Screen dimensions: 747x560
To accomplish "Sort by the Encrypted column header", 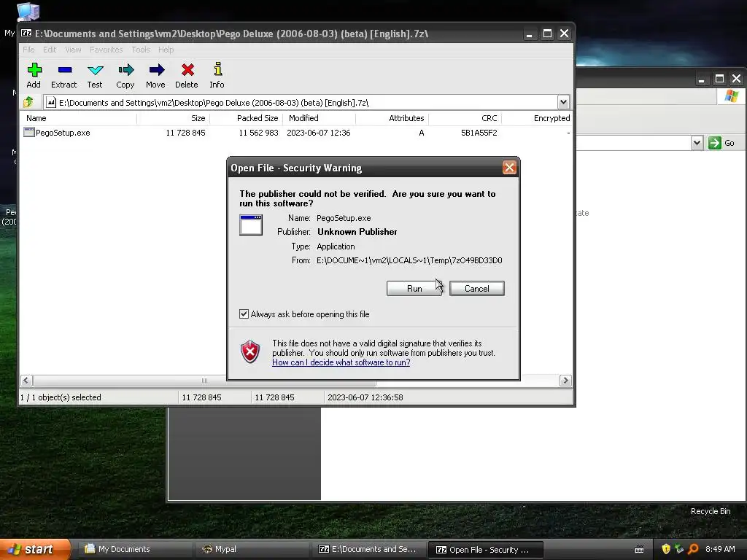I will point(537,118).
